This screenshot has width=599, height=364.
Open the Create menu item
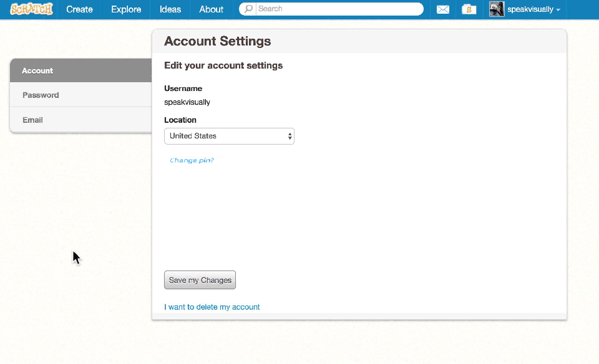[79, 9]
